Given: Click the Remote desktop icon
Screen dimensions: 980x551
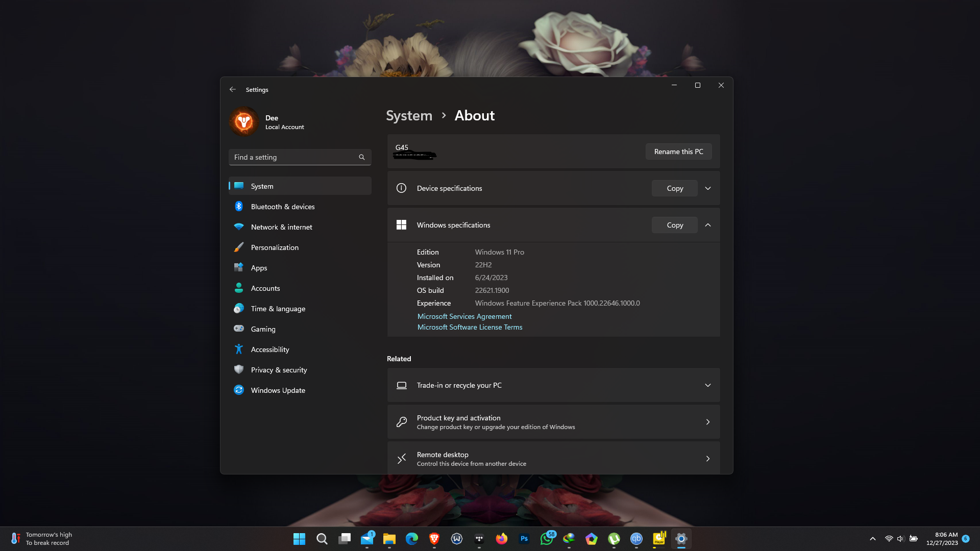Looking at the screenshot, I should pyautogui.click(x=402, y=459).
